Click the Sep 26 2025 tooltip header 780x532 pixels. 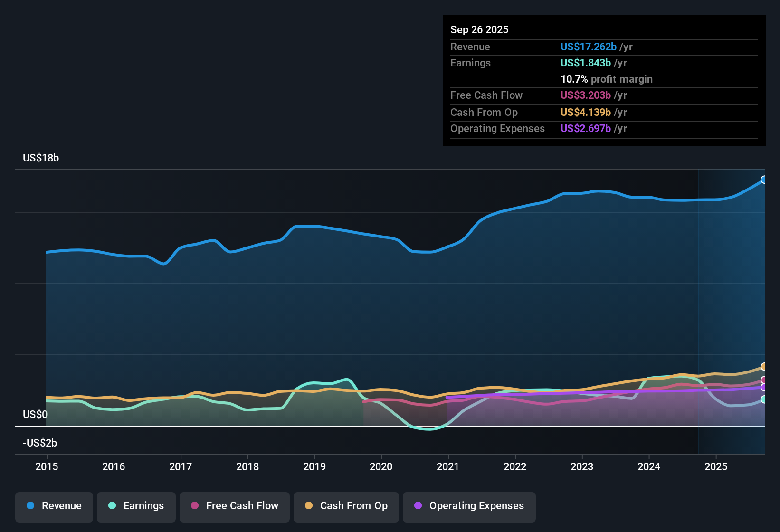pyautogui.click(x=479, y=29)
